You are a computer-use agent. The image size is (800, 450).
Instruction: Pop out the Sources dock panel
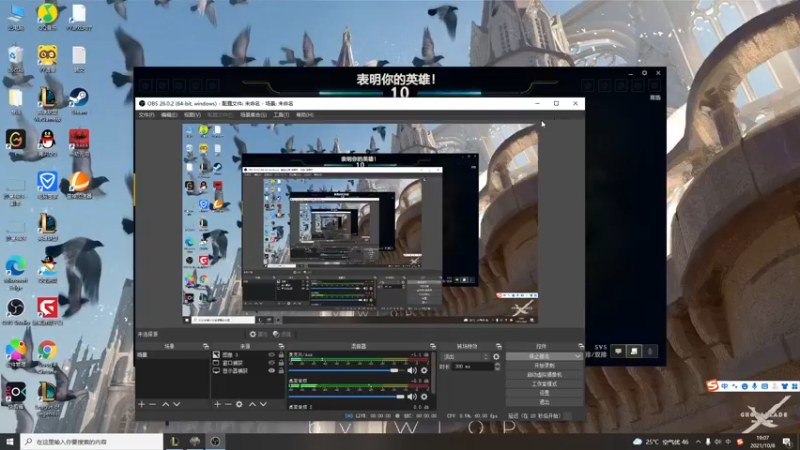pos(281,346)
